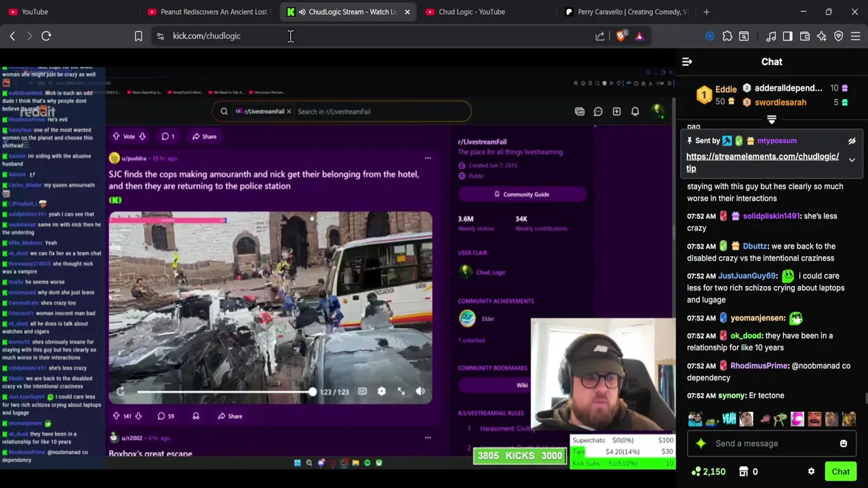Click the green Chat send button
The width and height of the screenshot is (868, 488).
click(840, 472)
